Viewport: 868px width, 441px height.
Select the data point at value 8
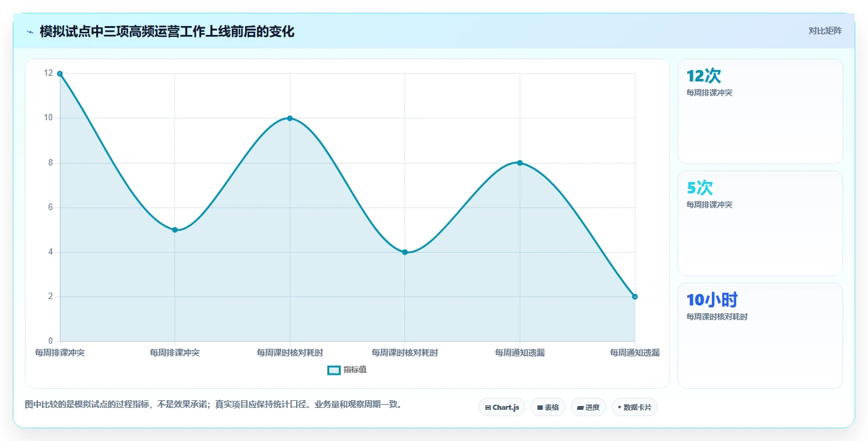point(520,163)
